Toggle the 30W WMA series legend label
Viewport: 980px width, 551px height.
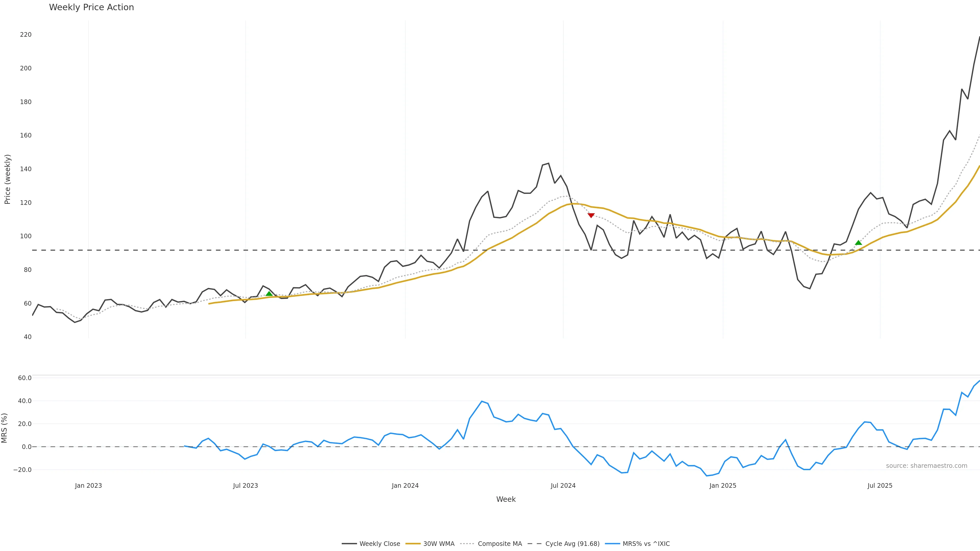(439, 544)
